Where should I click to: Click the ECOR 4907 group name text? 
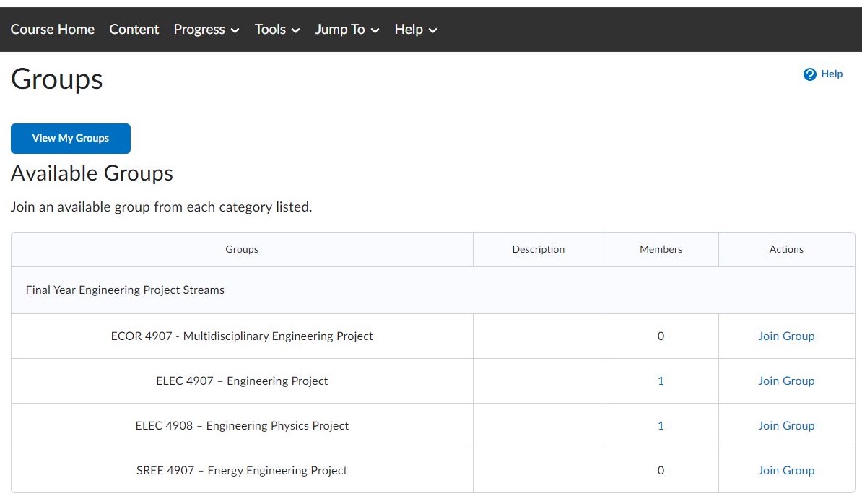click(242, 336)
